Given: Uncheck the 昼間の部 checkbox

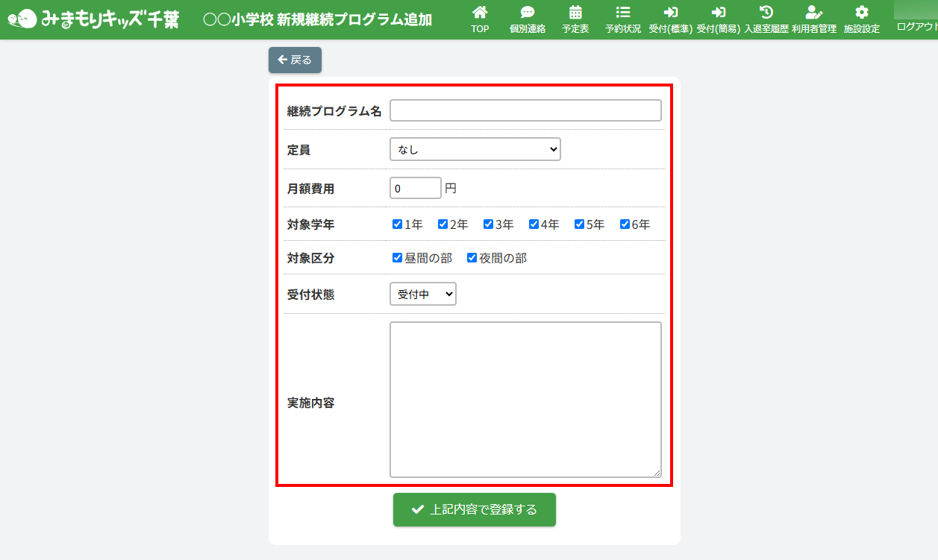Looking at the screenshot, I should [398, 258].
